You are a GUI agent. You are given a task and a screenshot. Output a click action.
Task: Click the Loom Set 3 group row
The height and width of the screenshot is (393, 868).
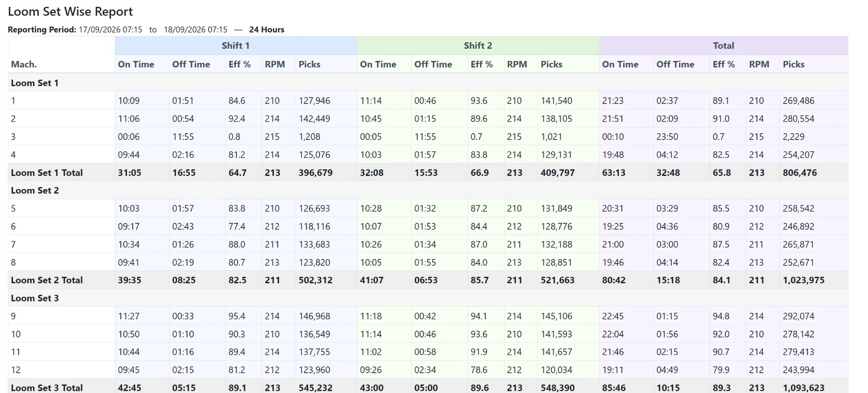428,298
